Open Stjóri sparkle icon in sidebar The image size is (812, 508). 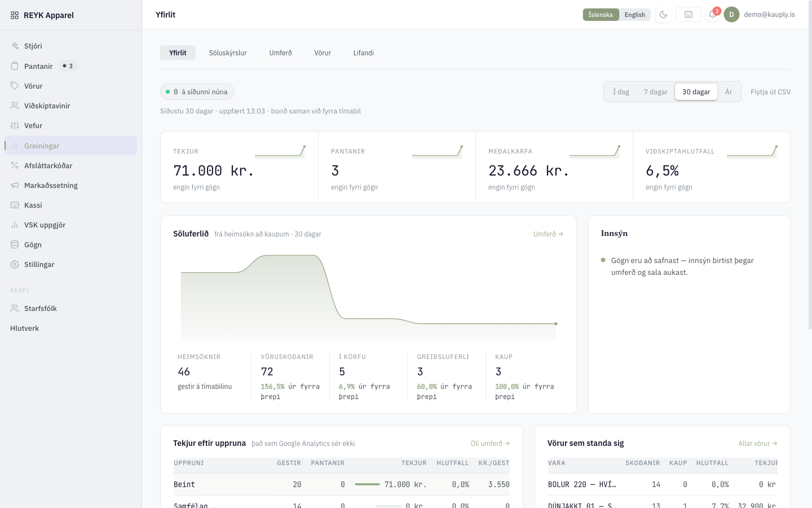click(15, 46)
